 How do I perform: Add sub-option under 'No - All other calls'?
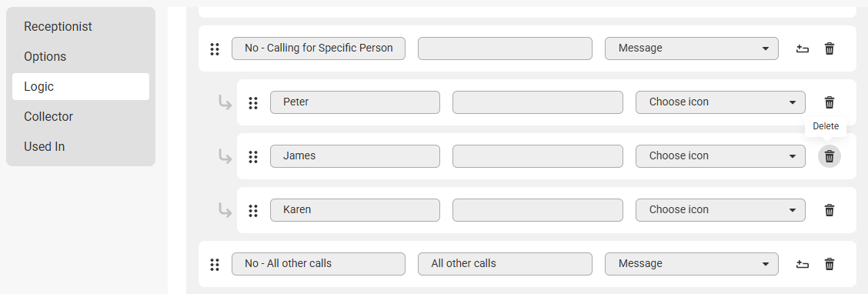click(802, 264)
